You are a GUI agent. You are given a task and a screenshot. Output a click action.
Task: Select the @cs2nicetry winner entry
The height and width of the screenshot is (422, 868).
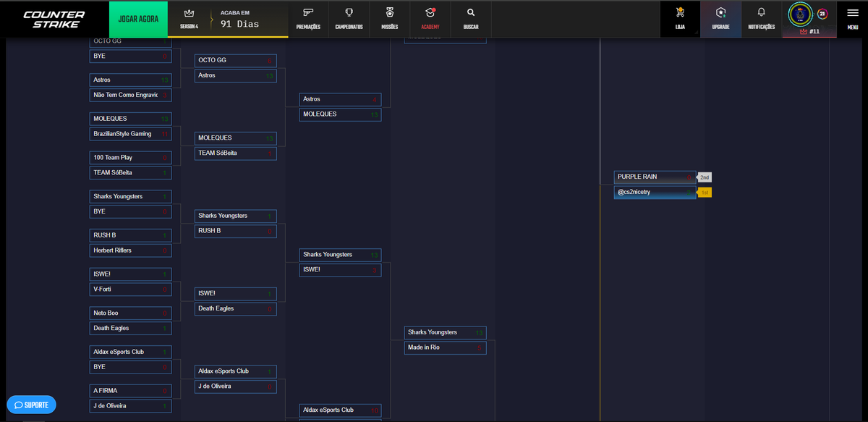[x=655, y=192]
